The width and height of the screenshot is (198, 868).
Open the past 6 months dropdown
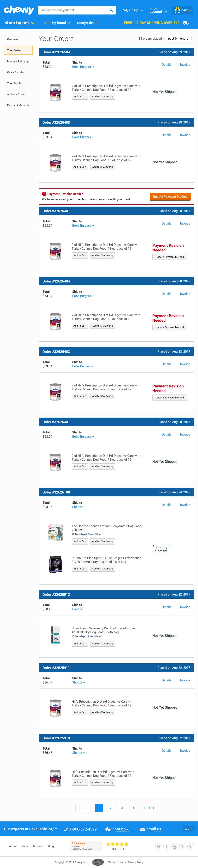(180, 38)
